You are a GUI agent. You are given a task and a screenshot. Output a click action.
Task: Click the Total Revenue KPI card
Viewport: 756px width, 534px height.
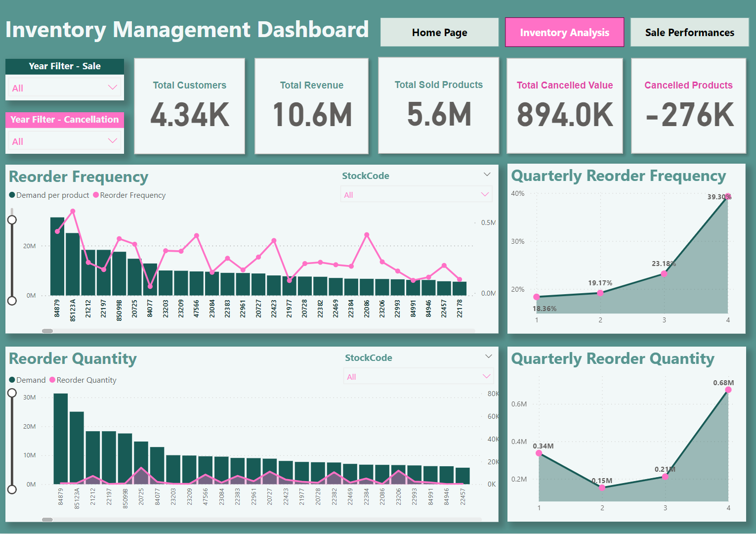point(311,106)
